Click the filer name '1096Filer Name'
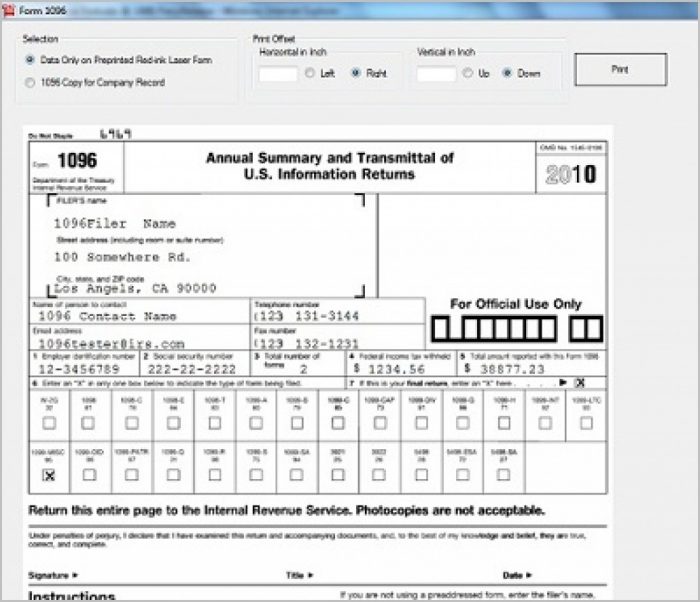The image size is (700, 602). 115,223
